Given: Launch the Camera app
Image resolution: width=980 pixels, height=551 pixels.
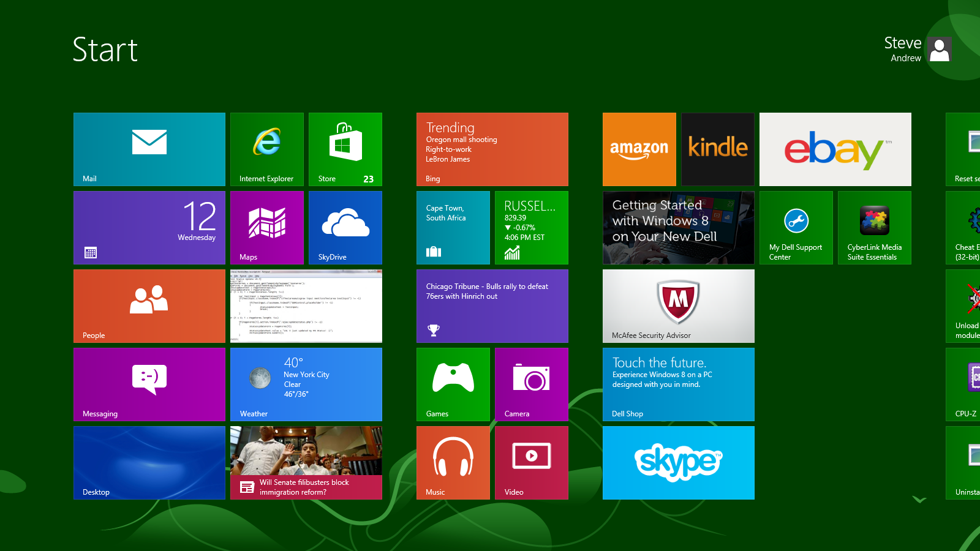Looking at the screenshot, I should click(530, 384).
